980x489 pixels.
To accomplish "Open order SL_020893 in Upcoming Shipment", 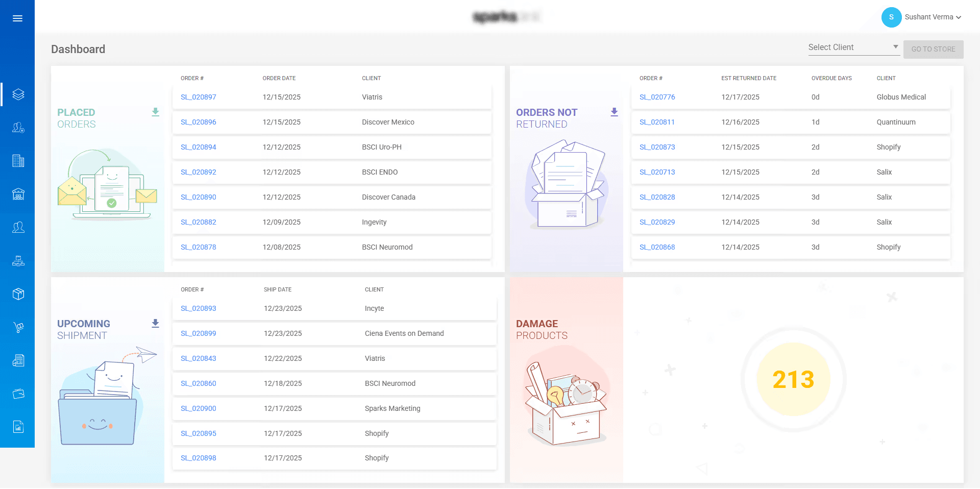I will point(198,308).
